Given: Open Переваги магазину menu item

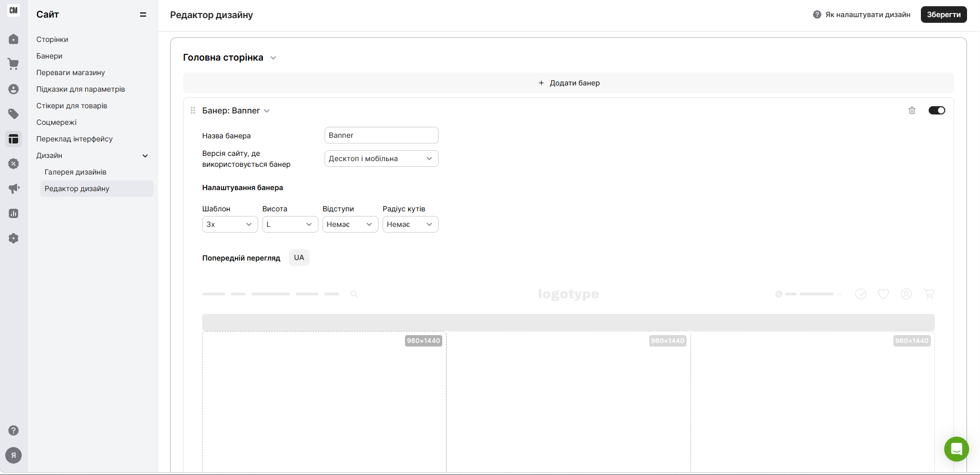Looking at the screenshot, I should coord(71,73).
